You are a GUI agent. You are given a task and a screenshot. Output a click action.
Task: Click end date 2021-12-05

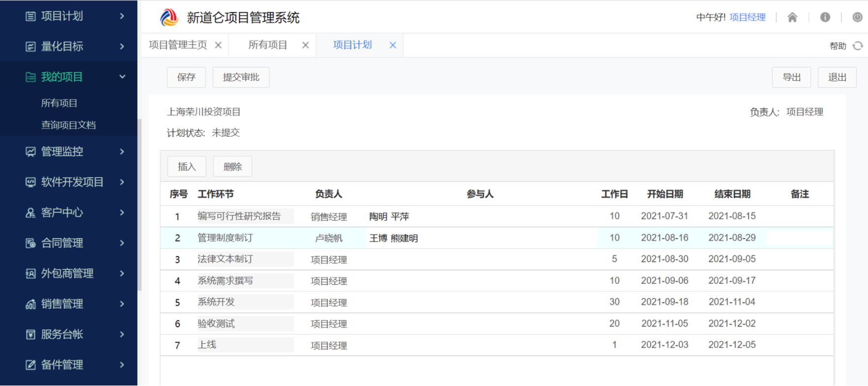coord(732,345)
